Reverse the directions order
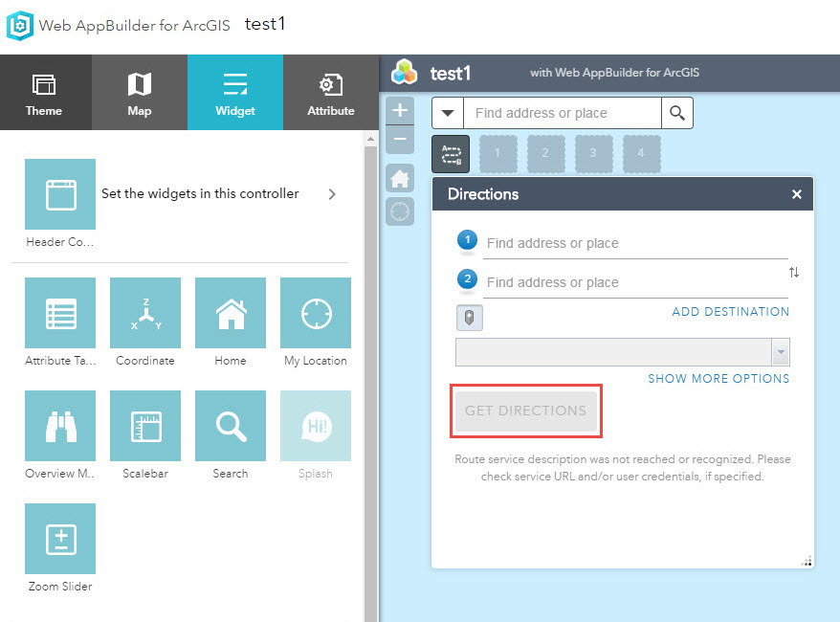Screen dimensions: 840x622 pos(794,273)
